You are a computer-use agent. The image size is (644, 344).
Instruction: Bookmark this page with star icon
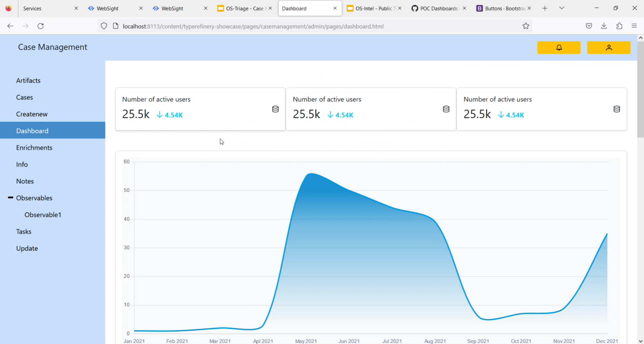[525, 26]
